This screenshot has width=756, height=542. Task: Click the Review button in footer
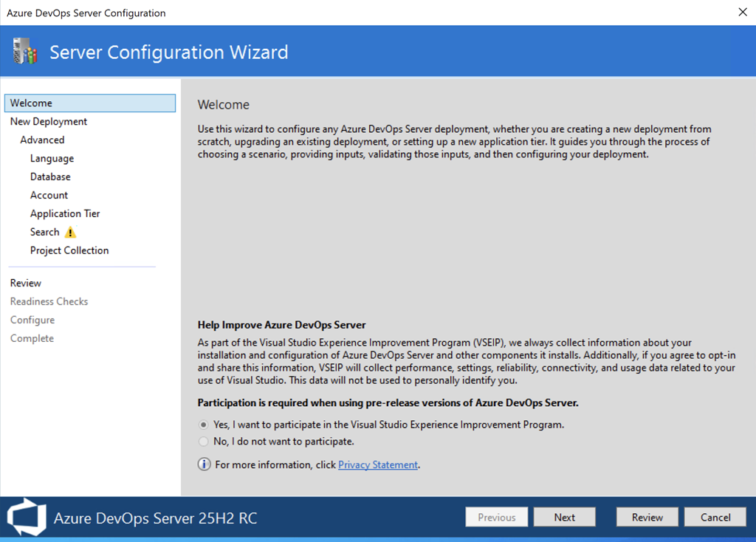click(647, 517)
